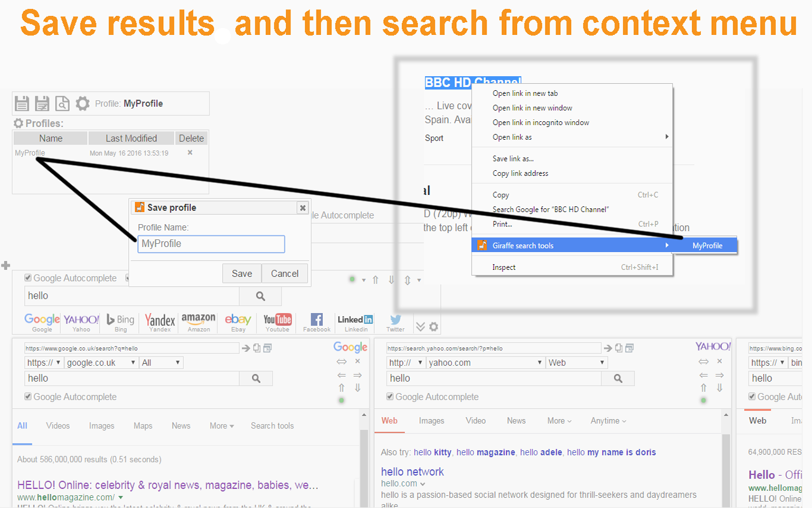
Task: Switch to Google Videos tab
Action: click(58, 426)
